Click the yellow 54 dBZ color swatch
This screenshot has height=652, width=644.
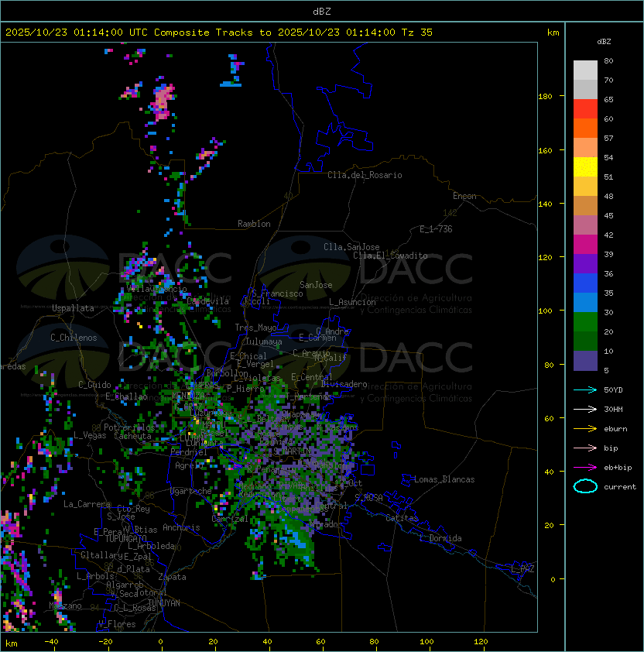585,166
